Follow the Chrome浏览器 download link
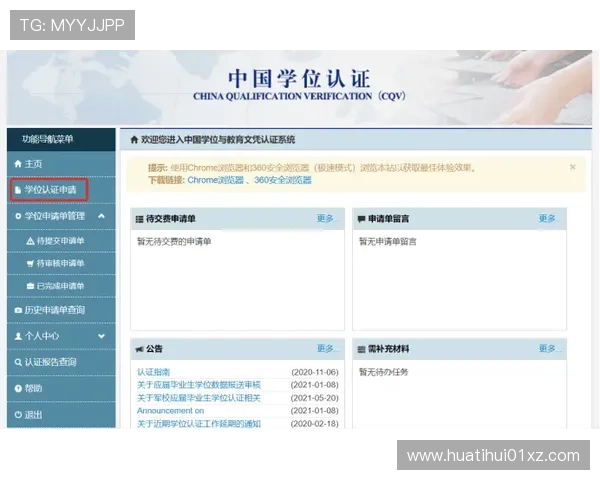This screenshot has height=480, width=600. point(215,180)
